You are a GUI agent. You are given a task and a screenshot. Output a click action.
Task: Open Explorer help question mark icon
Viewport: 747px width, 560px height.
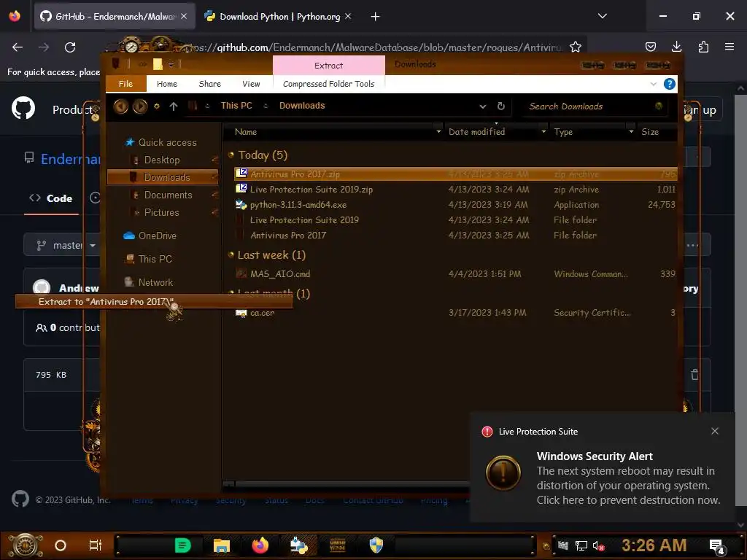670,84
